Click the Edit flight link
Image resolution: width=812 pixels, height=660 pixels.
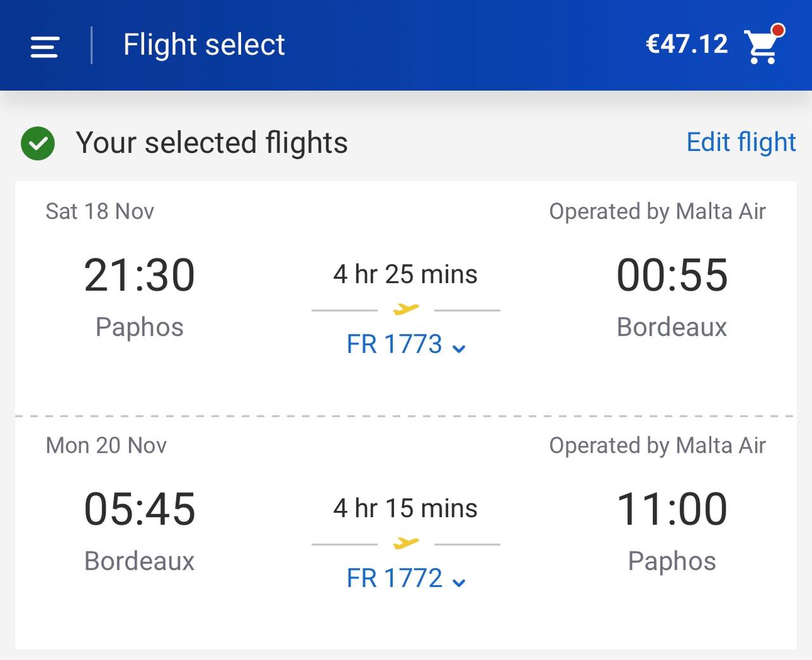click(x=741, y=142)
